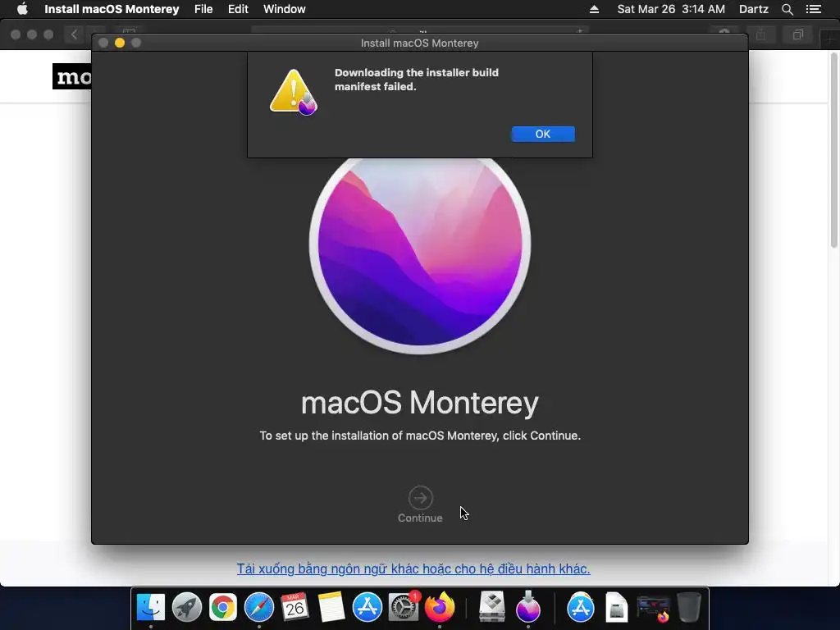Switch to Firefox from the Dock
840x630 pixels.
click(440, 607)
